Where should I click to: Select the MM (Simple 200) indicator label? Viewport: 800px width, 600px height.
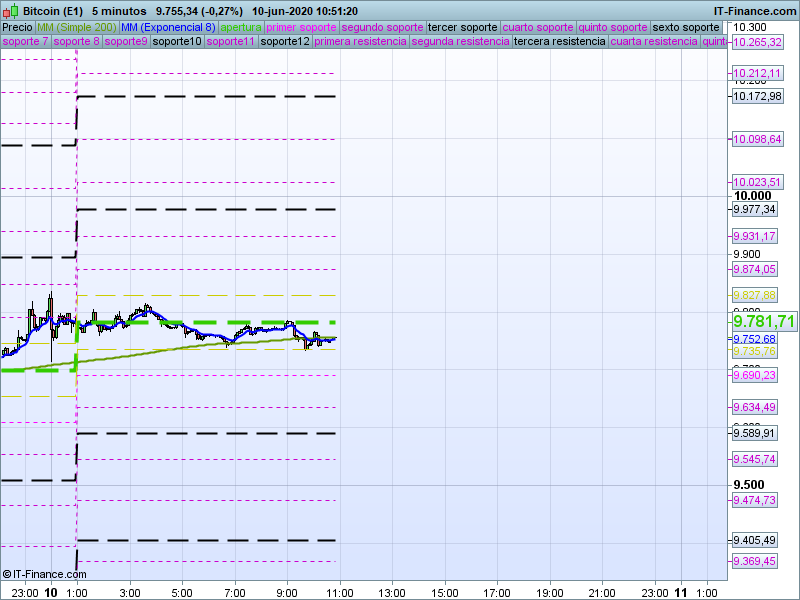pyautogui.click(x=68, y=27)
